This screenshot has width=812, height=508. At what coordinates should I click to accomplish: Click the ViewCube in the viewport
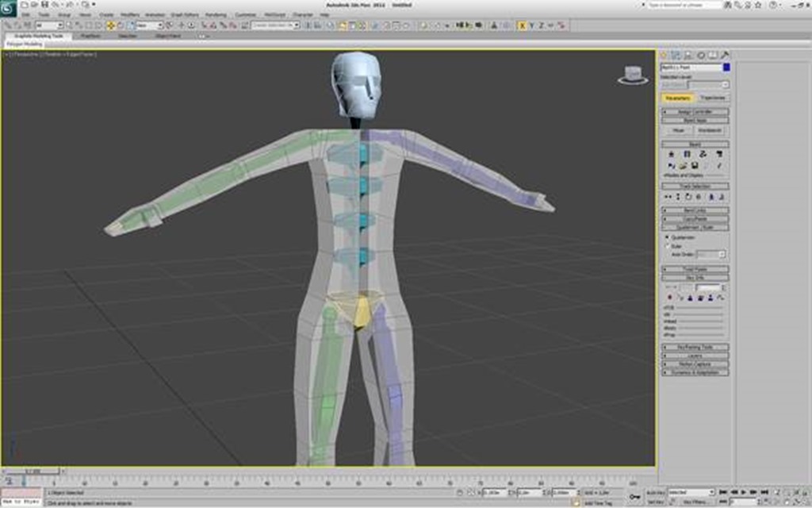coord(632,75)
